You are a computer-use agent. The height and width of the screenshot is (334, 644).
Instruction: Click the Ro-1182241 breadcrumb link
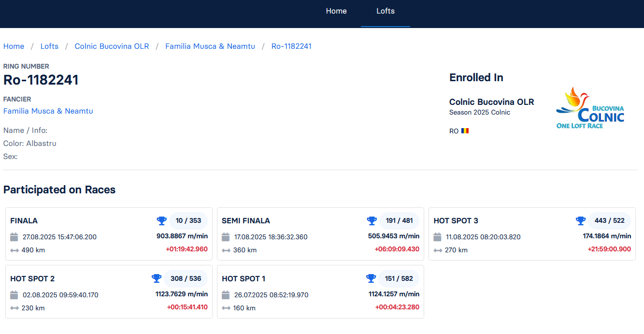[291, 46]
